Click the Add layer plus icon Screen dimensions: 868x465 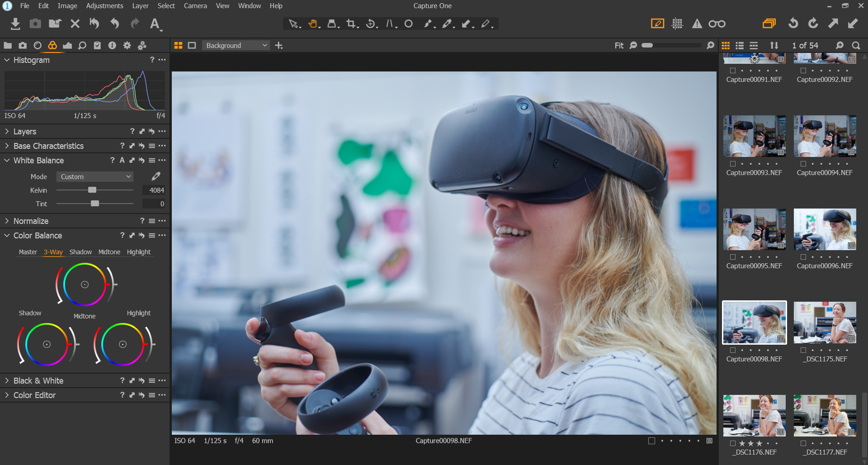coord(279,45)
